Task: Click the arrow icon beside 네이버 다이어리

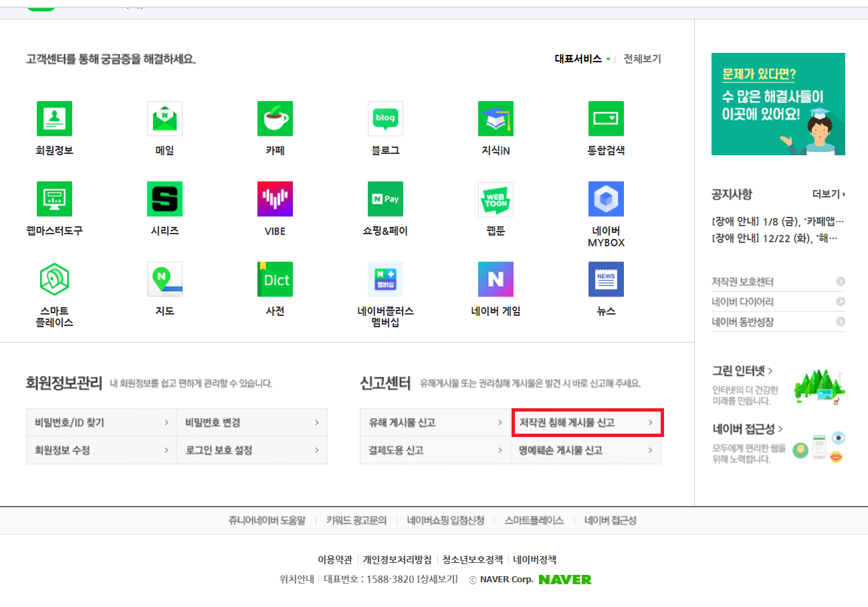Action: [841, 302]
